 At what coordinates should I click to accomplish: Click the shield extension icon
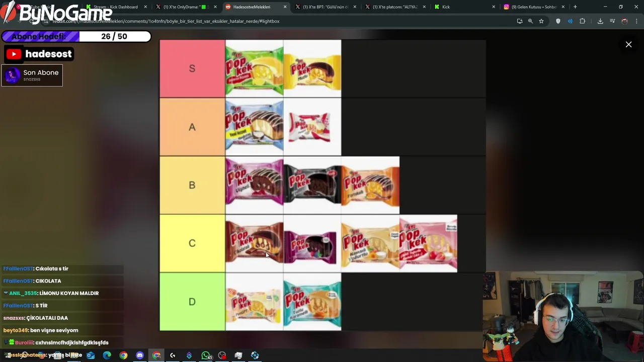point(558,21)
